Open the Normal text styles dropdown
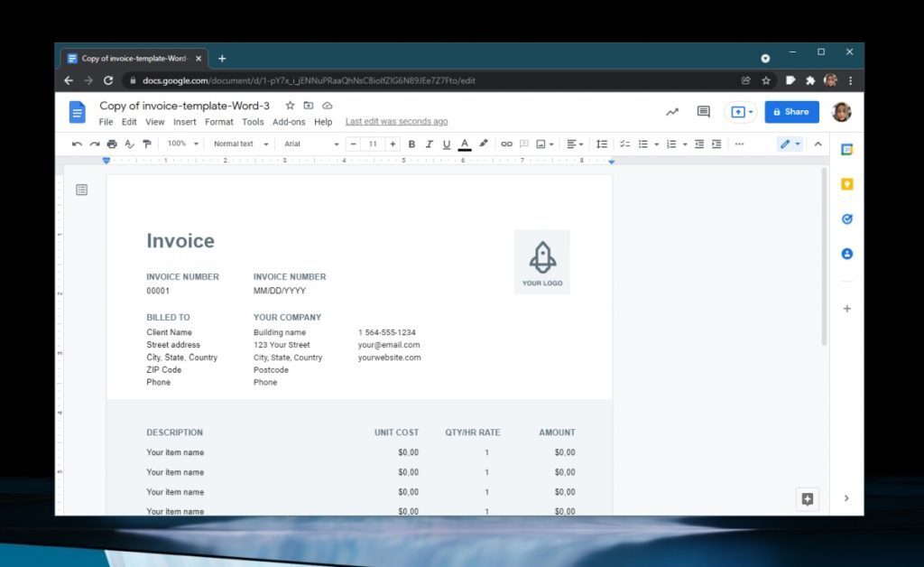Screen dimensions: 924x567 point(239,144)
